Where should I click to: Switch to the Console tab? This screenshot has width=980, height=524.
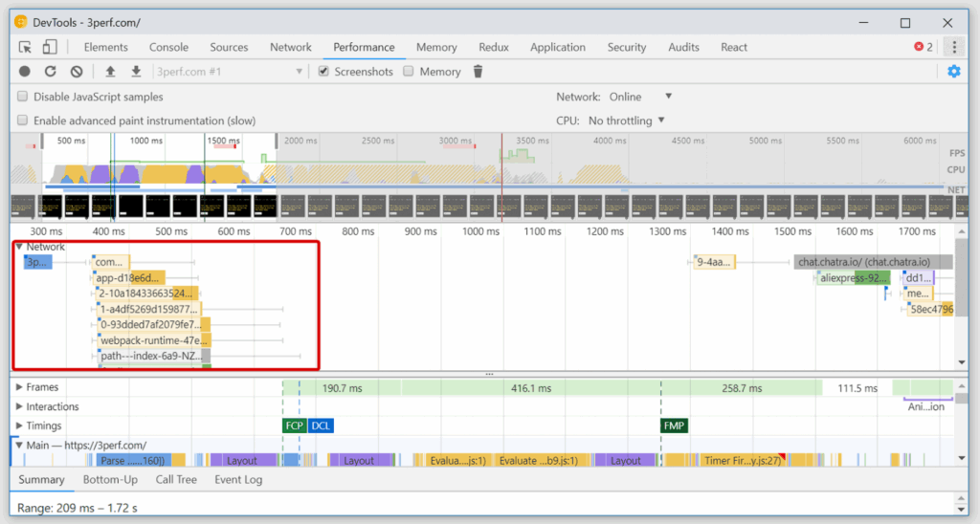(168, 47)
